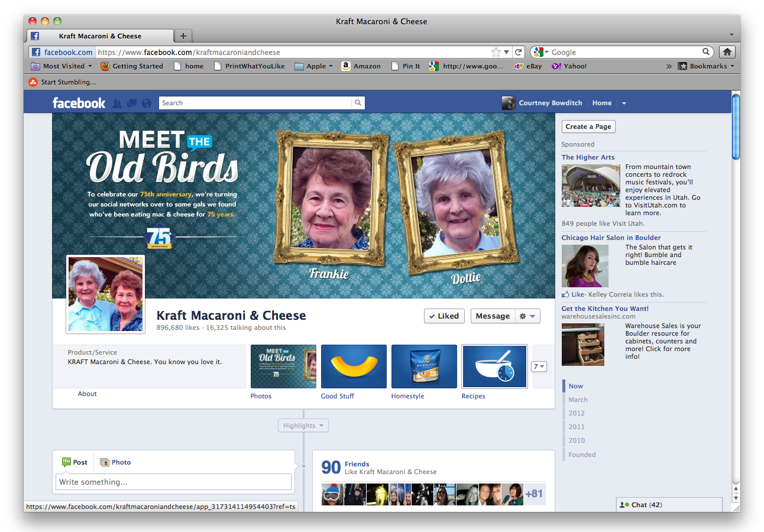Open the notifications globe icon
This screenshot has height=532, width=764.
pyautogui.click(x=147, y=103)
